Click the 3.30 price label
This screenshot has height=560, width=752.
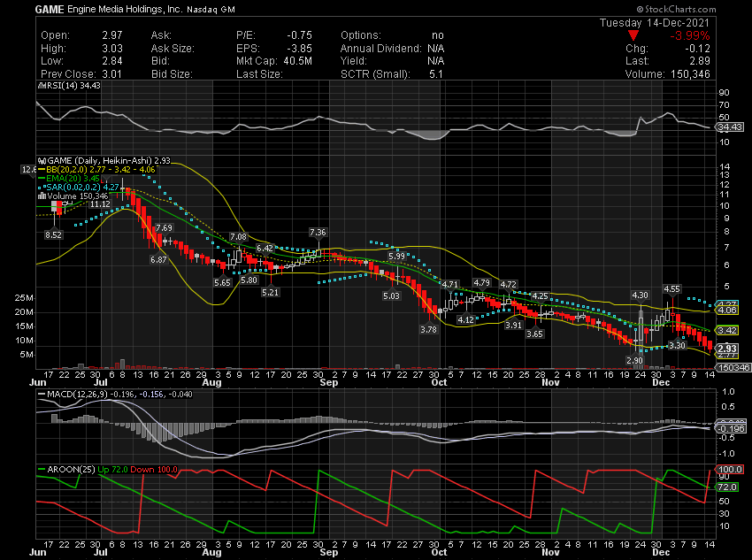(x=677, y=345)
